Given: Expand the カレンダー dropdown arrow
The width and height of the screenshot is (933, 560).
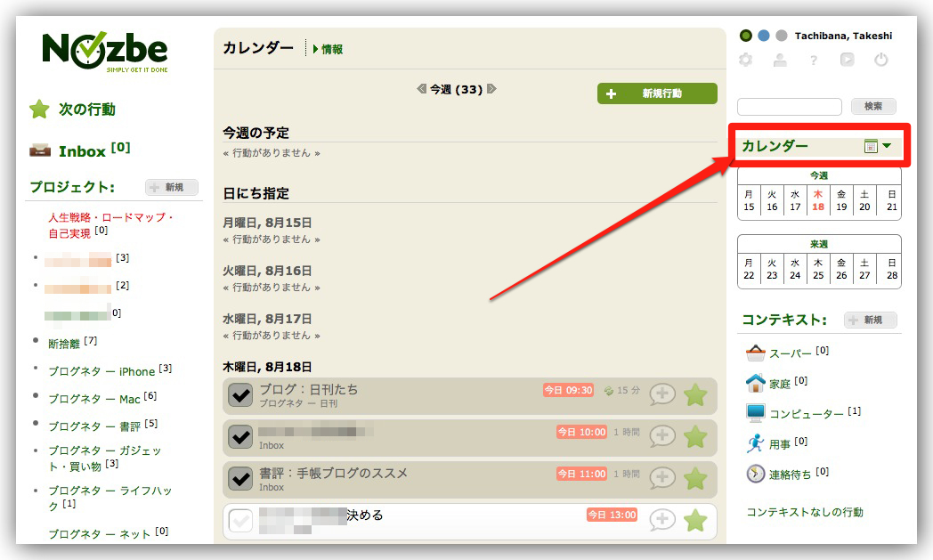Looking at the screenshot, I should [x=887, y=146].
